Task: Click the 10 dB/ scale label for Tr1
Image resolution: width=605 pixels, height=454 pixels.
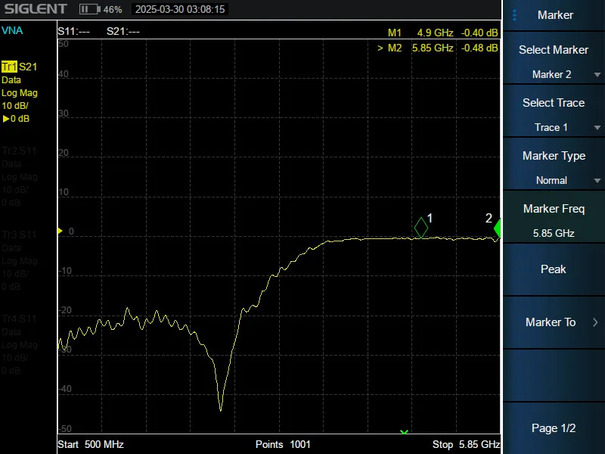Action: coord(15,106)
